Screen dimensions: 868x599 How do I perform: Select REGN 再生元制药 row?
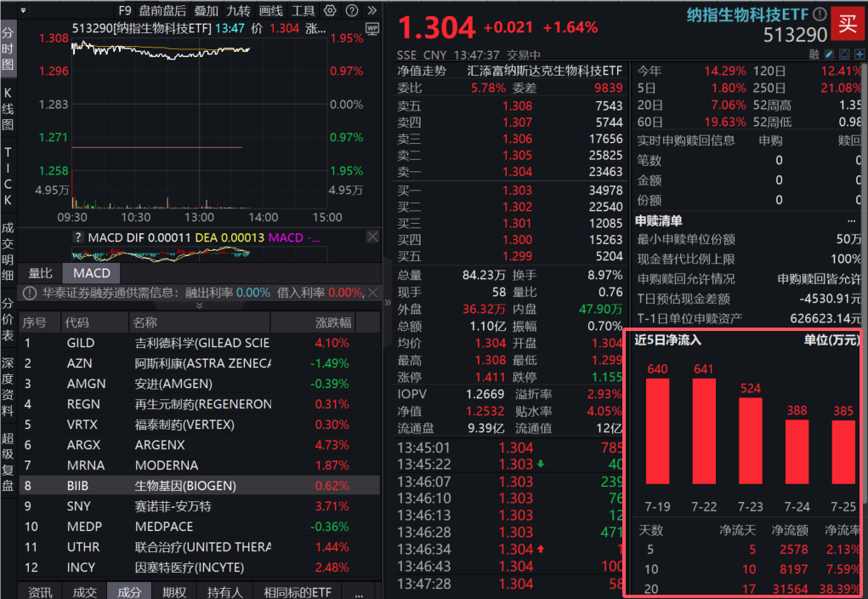pyautogui.click(x=199, y=404)
